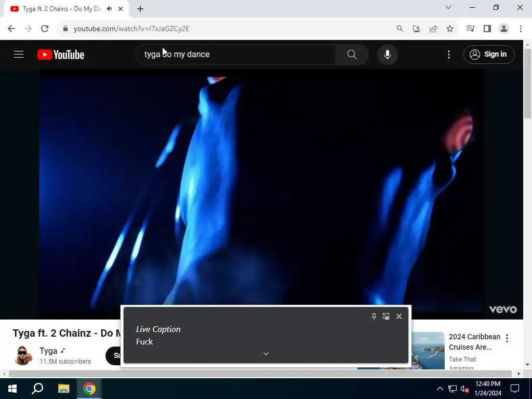Open Chrome zoom magnifier in address bar

[400, 29]
